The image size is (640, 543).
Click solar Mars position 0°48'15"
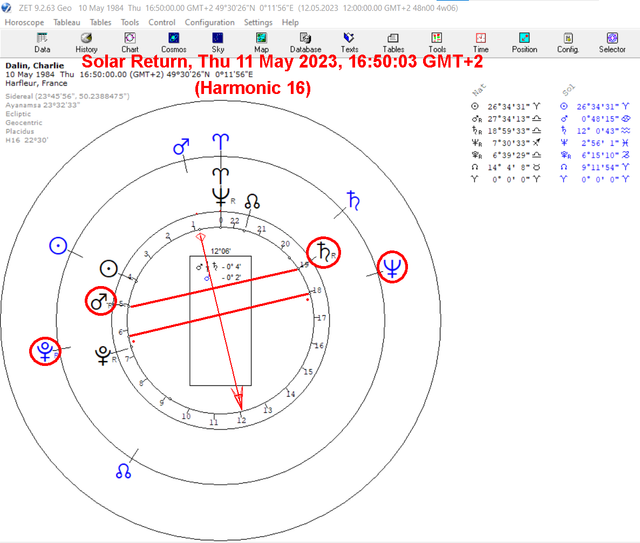coord(600,119)
